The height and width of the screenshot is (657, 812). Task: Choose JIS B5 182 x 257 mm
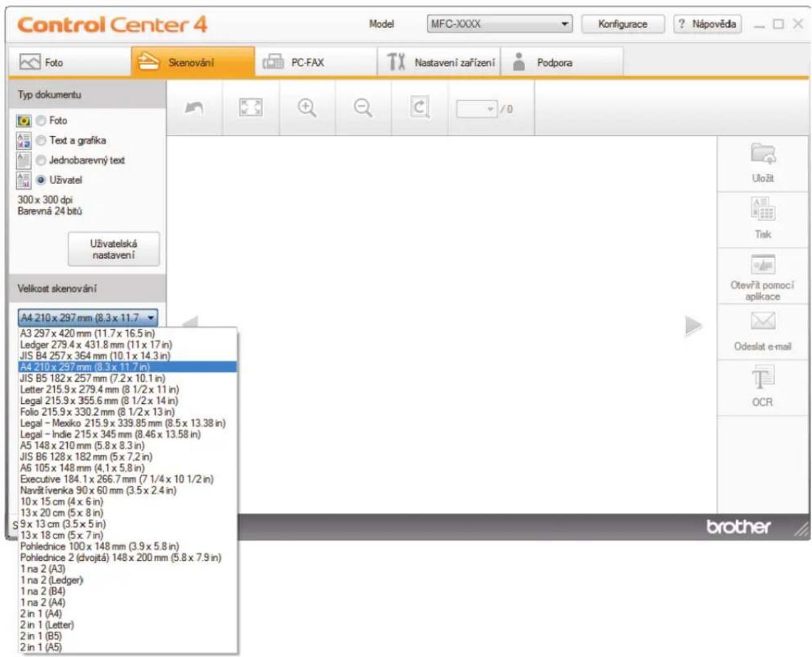point(128,378)
